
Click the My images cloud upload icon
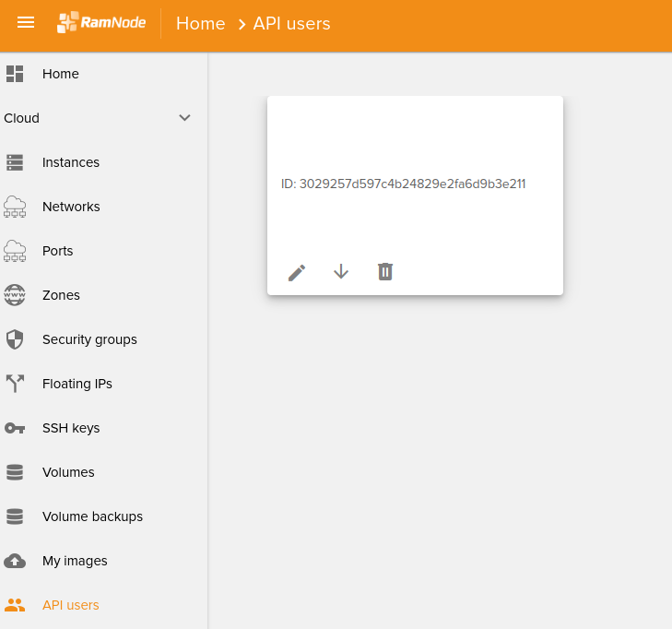pos(15,561)
